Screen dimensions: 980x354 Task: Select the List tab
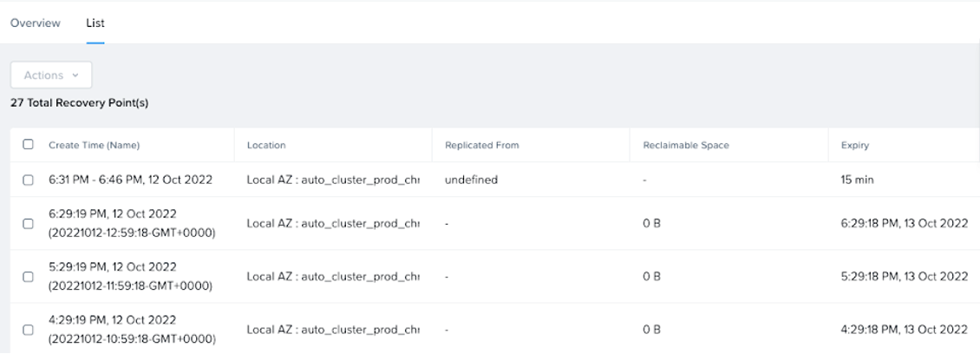click(95, 23)
